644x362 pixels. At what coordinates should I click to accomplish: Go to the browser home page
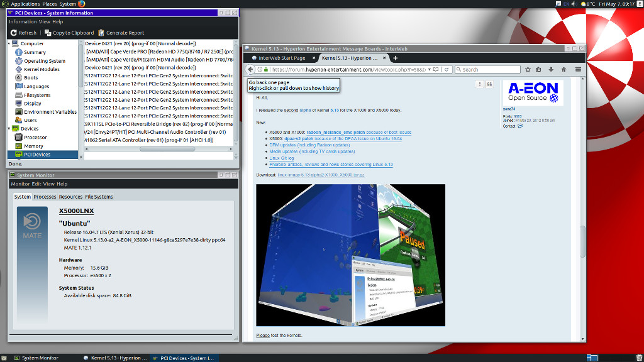point(563,69)
